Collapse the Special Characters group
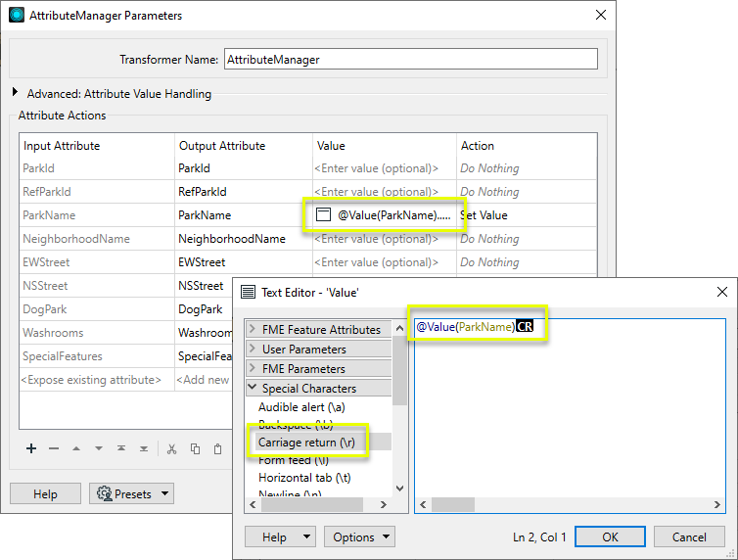This screenshot has height=560, width=738. pyautogui.click(x=253, y=389)
